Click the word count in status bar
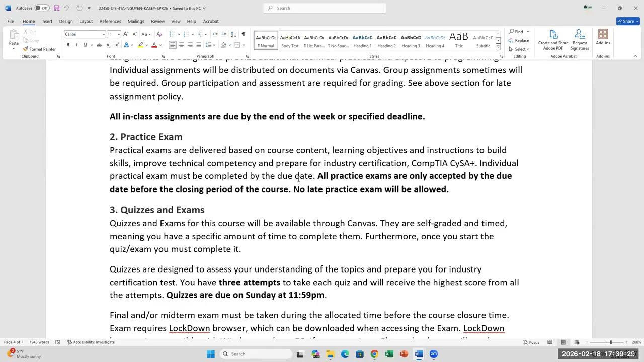Viewport: 644px width, 362px height. coord(39,342)
